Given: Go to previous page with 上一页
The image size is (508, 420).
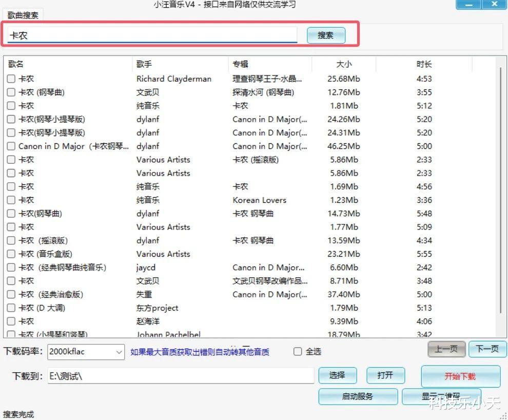Looking at the screenshot, I should tap(446, 349).
